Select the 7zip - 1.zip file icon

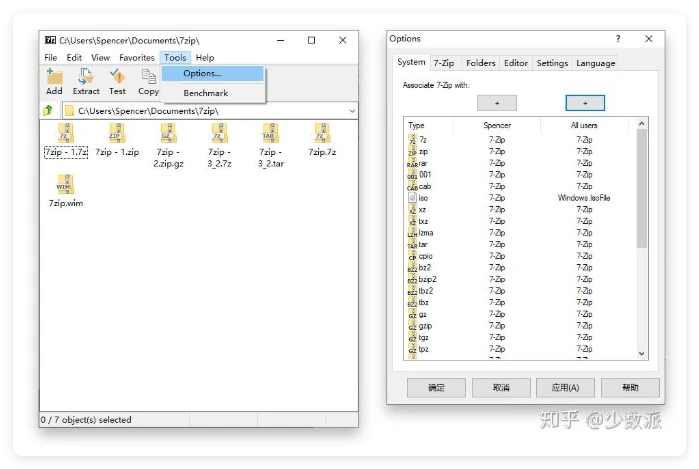(x=117, y=134)
